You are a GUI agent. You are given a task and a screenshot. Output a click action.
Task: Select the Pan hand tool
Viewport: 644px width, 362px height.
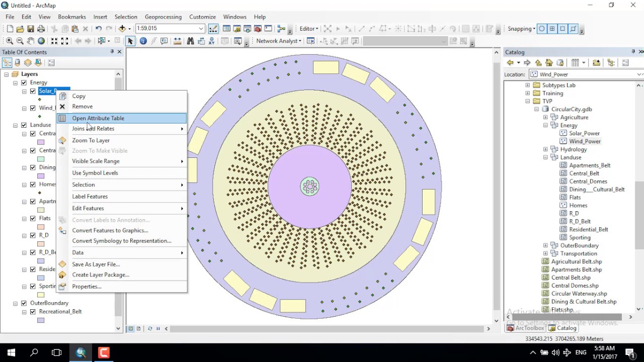(x=31, y=41)
